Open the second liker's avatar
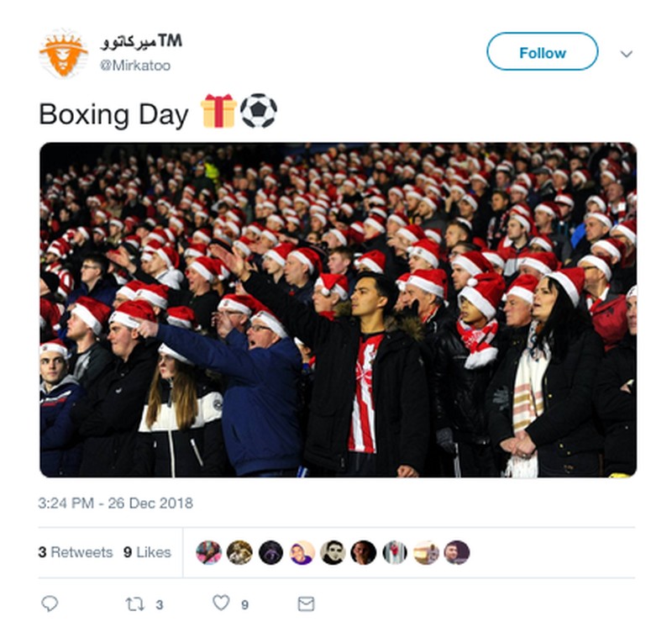The image size is (672, 643). pos(239,552)
